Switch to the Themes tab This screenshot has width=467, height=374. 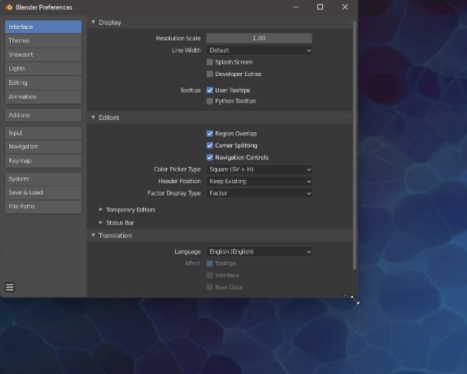[x=43, y=40]
